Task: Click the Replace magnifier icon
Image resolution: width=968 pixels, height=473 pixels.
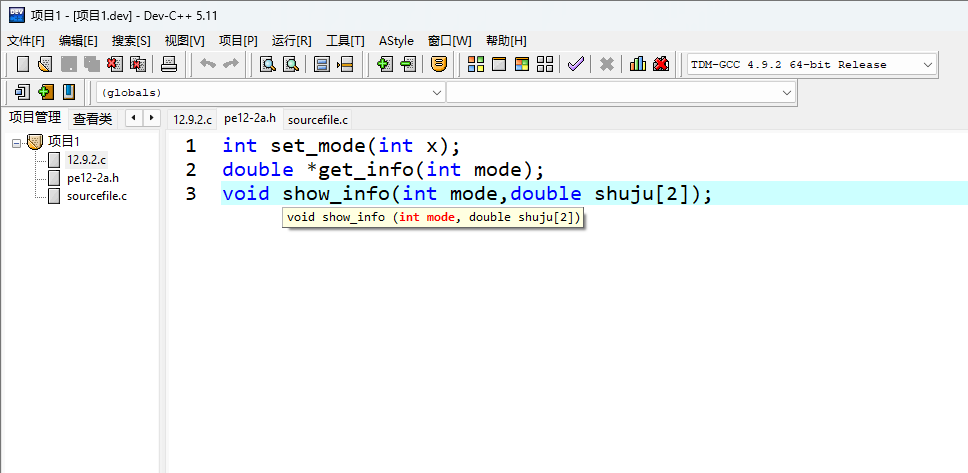Action: [291, 64]
